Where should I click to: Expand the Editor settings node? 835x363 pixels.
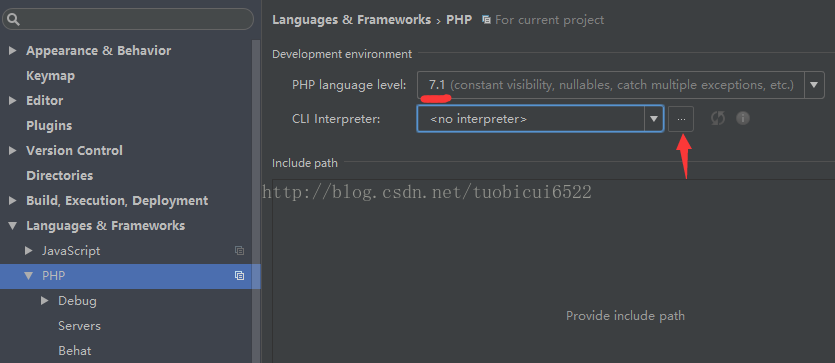[13, 101]
